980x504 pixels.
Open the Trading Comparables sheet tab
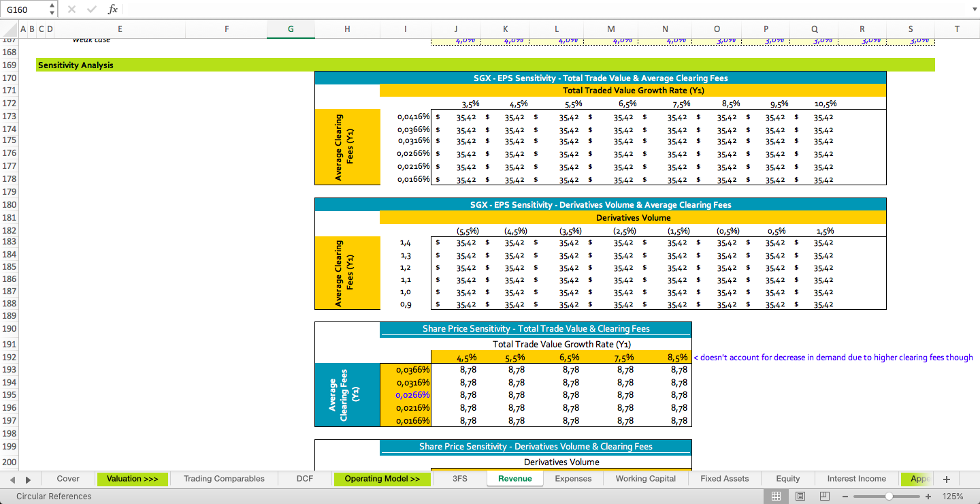pos(224,479)
